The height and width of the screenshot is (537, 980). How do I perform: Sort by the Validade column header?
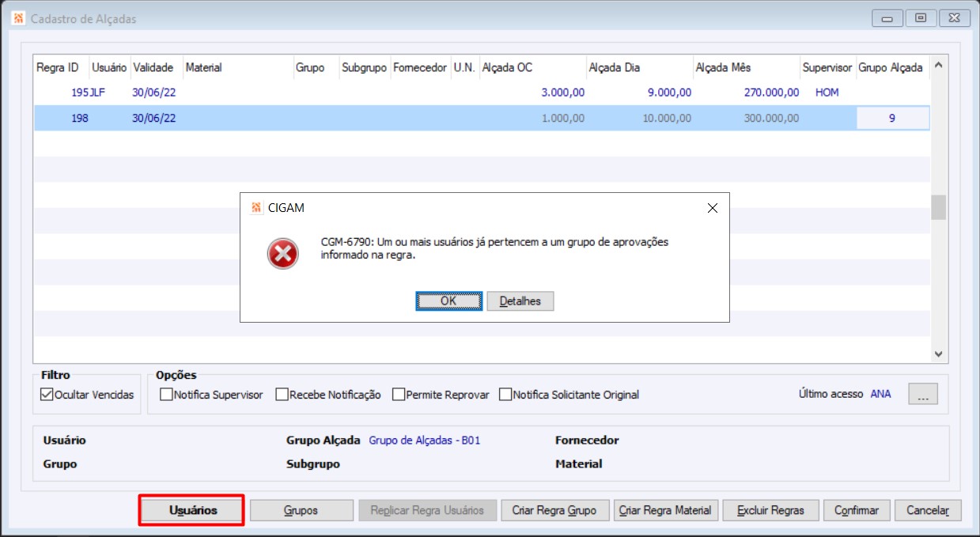[155, 68]
